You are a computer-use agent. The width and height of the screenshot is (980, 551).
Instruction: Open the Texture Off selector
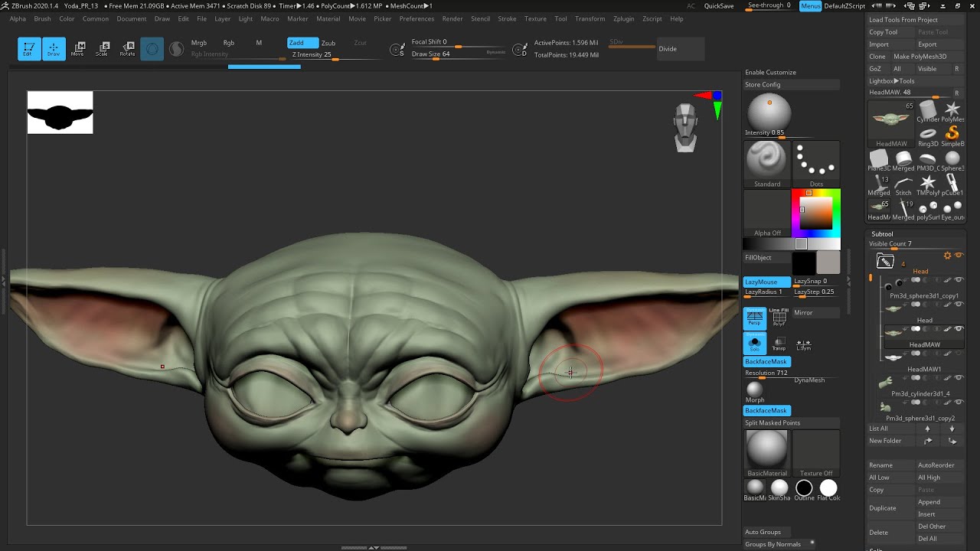point(816,453)
